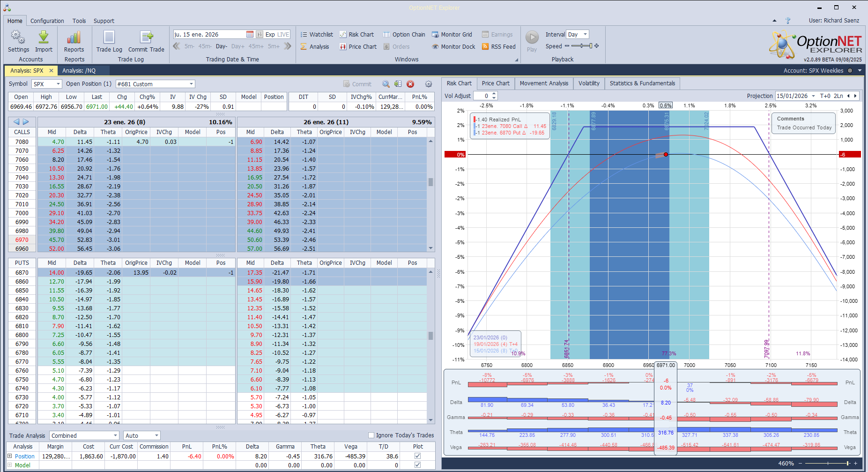
Task: Toggle the LIVE mode button
Action: tap(283, 34)
